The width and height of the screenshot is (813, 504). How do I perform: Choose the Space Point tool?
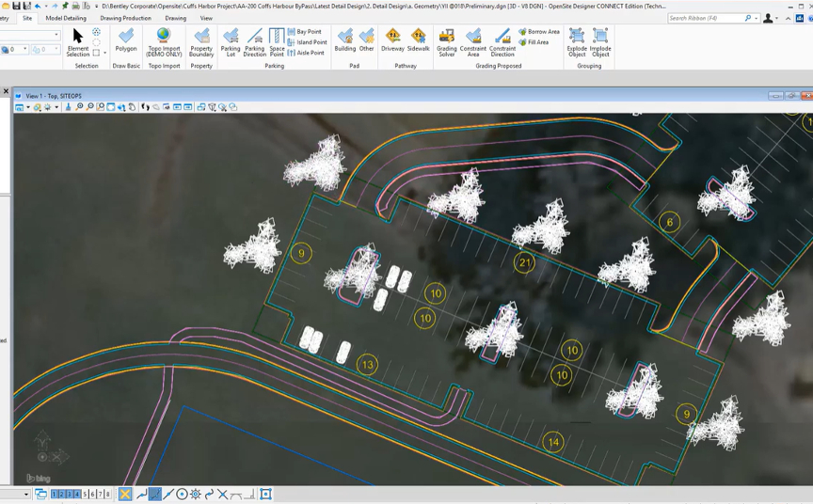[x=277, y=42]
